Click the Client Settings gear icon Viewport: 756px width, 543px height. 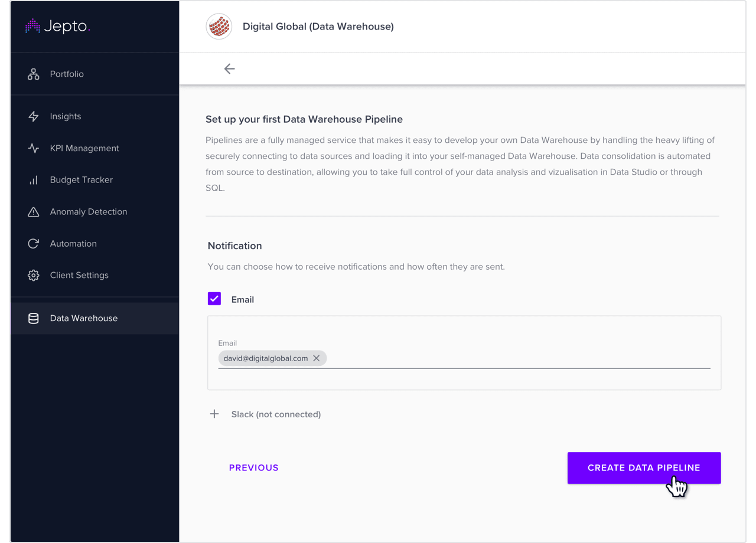pos(34,275)
